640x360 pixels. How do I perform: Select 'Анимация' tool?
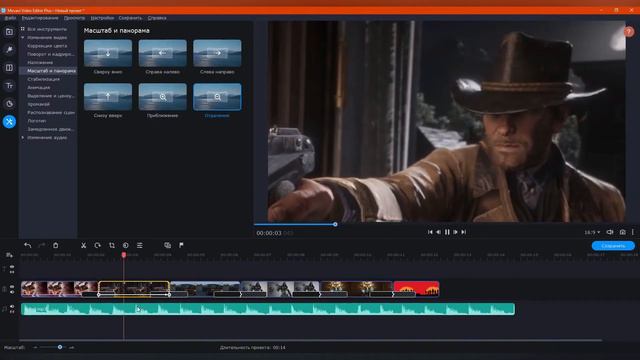pos(39,87)
